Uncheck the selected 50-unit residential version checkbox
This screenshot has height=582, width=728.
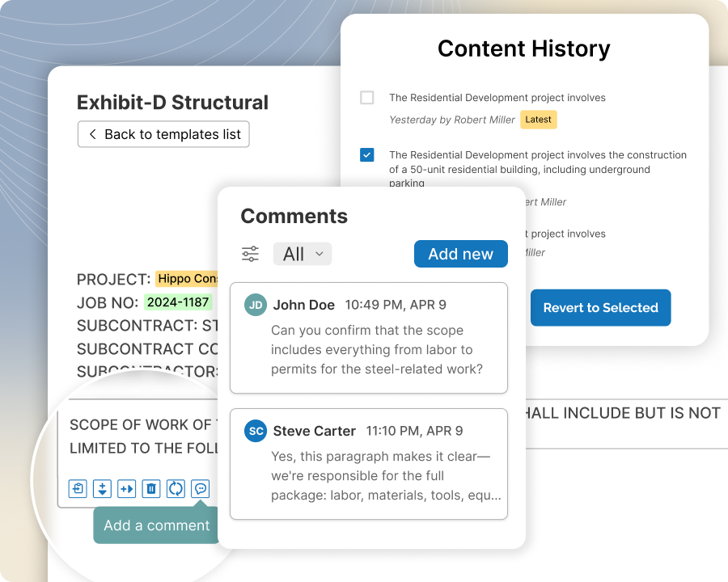366,154
